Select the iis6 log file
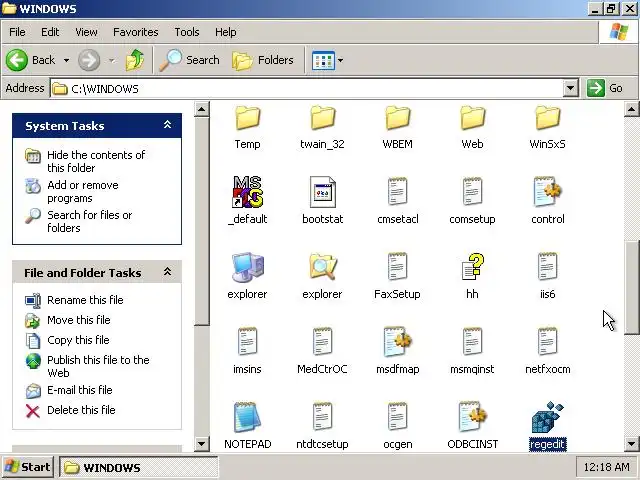This screenshot has height=480, width=640. point(547,276)
